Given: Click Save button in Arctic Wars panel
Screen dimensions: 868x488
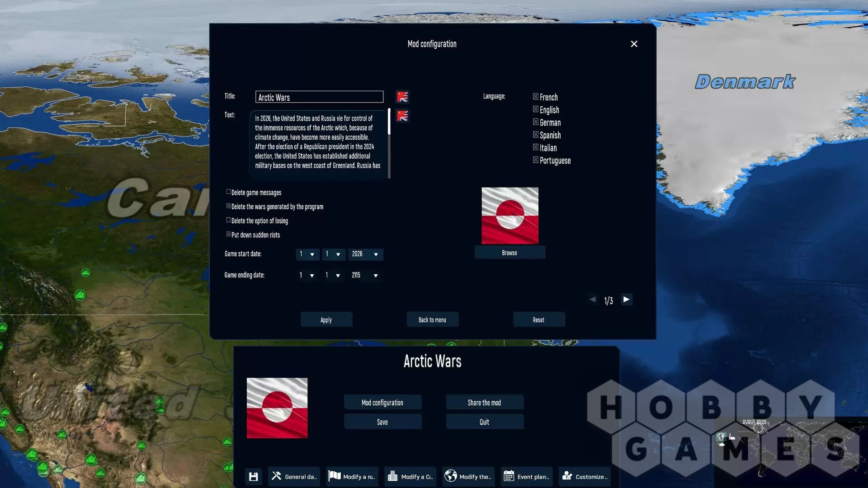Looking at the screenshot, I should (382, 422).
